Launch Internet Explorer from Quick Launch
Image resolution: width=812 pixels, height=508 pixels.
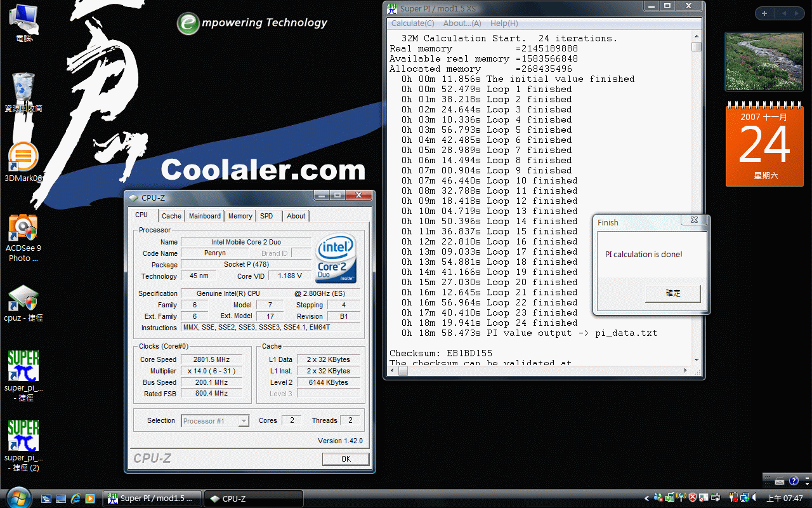76,498
